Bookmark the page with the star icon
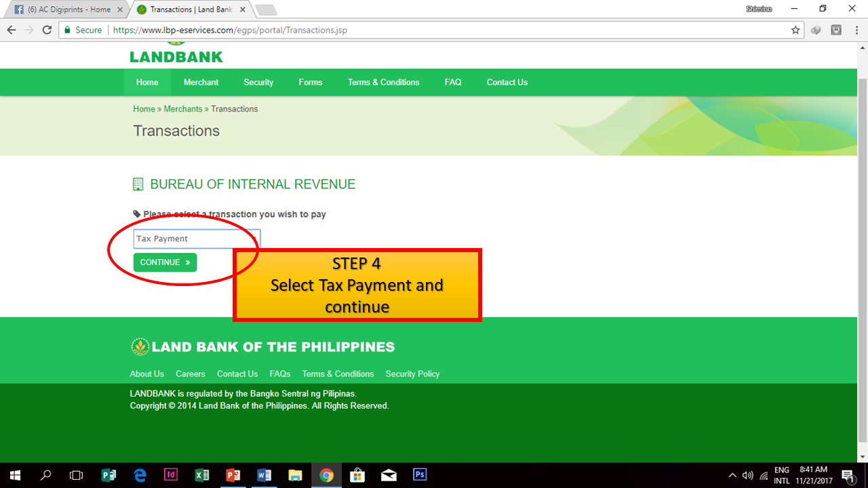This screenshot has height=488, width=868. click(796, 30)
